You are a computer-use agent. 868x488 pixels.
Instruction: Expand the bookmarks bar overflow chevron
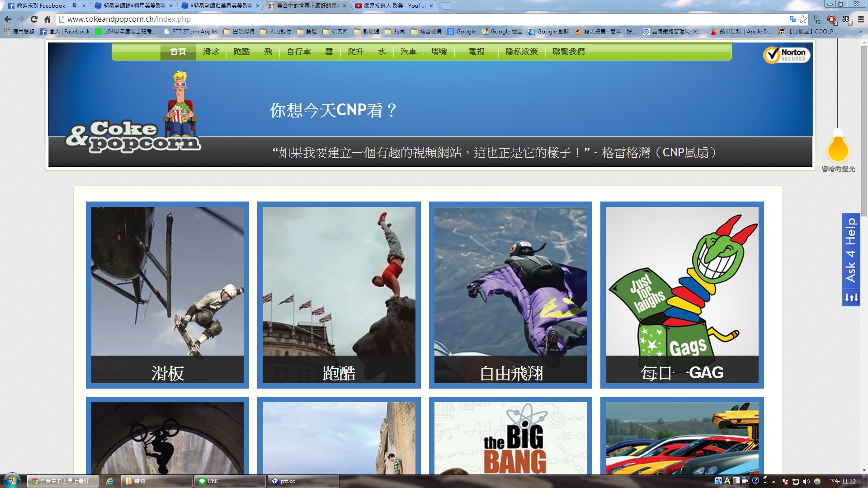coord(860,32)
